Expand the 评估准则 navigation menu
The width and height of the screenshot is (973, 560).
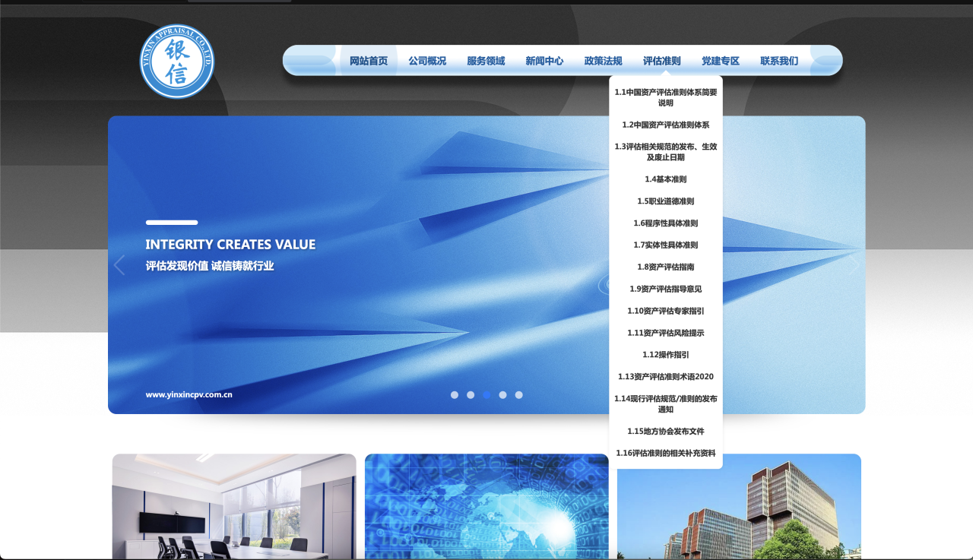click(x=662, y=61)
